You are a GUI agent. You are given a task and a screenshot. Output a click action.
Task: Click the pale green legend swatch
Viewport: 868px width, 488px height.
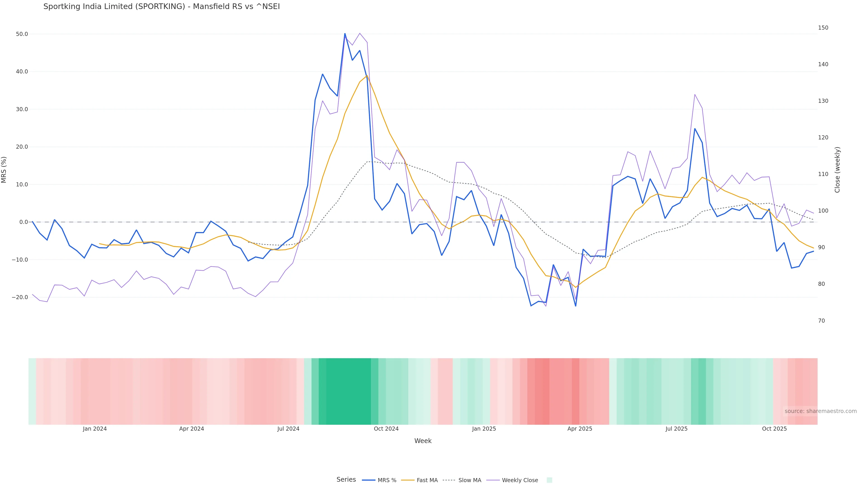(549, 480)
